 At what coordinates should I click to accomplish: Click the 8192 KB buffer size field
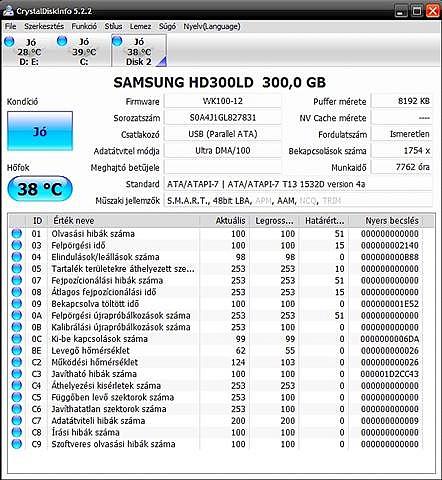click(402, 101)
